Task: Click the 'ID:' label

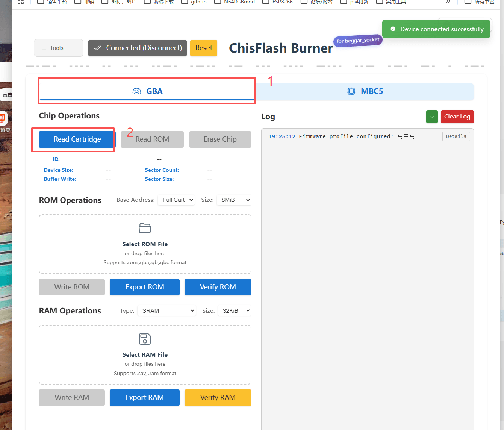Action: [x=56, y=159]
